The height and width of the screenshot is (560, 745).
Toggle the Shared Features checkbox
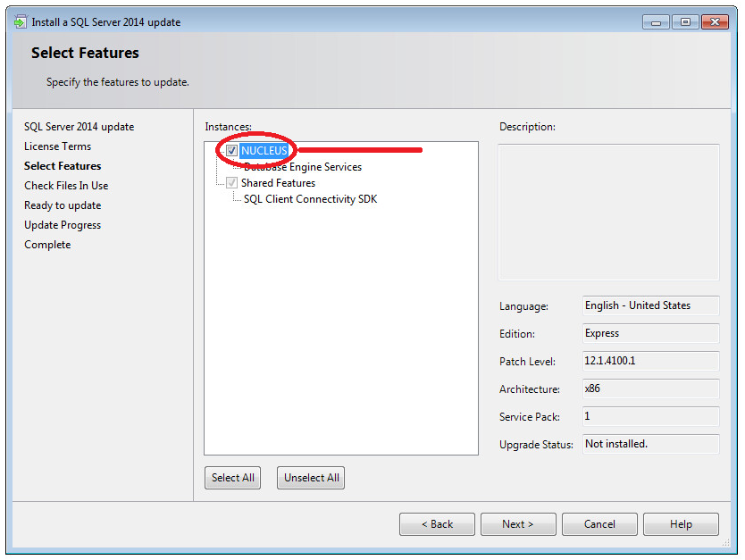tap(232, 183)
